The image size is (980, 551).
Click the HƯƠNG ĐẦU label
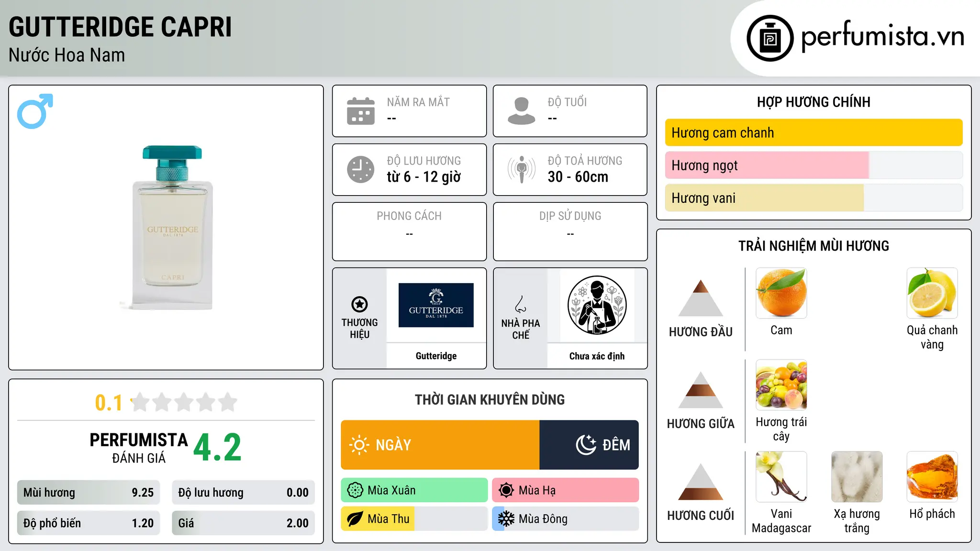tap(701, 332)
